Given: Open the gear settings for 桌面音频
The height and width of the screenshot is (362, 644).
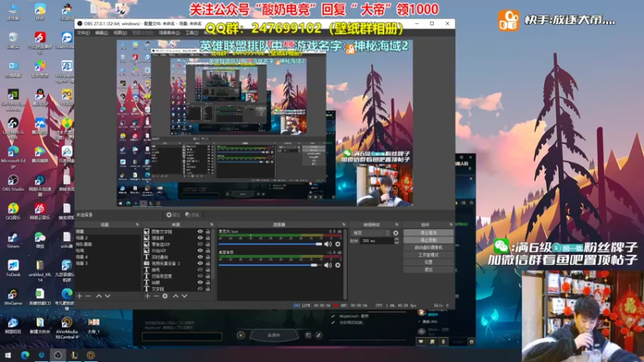Looking at the screenshot, I should [337, 265].
